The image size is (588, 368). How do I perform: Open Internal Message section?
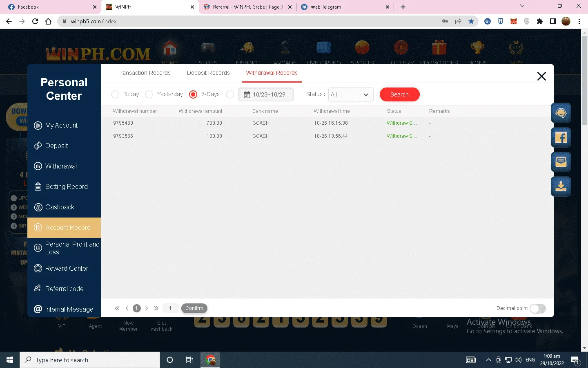coord(64,309)
